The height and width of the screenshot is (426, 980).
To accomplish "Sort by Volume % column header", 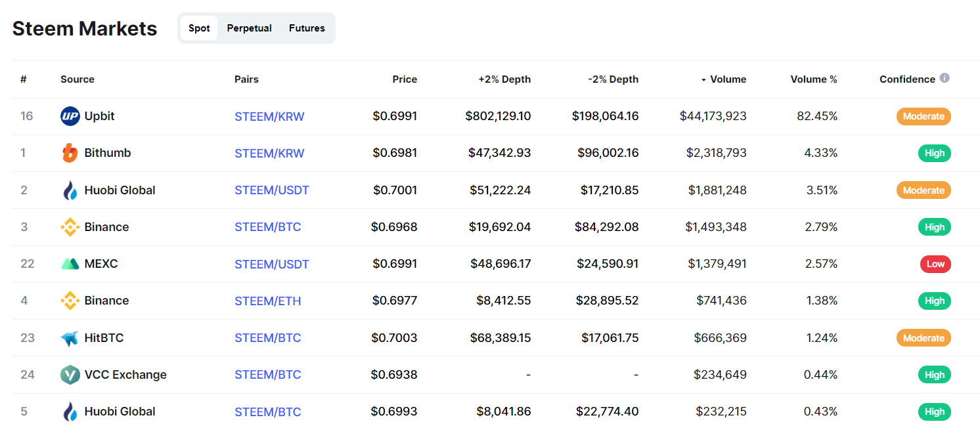I will pos(814,79).
